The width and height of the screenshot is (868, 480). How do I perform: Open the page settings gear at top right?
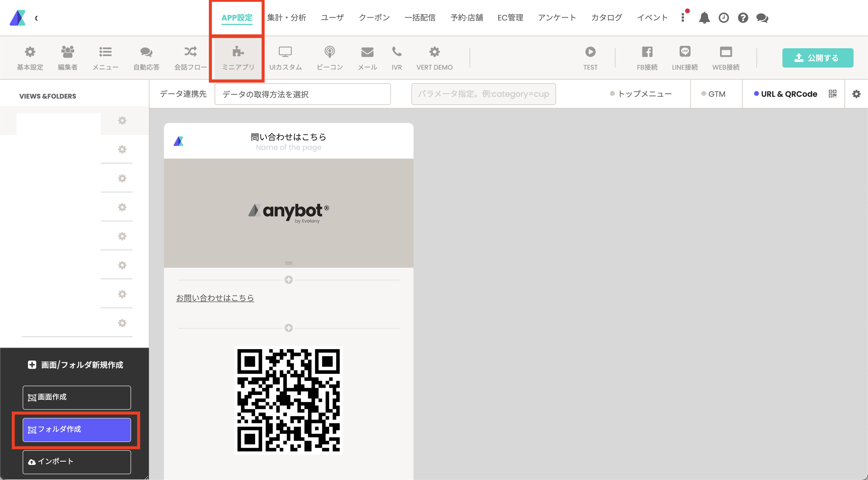tap(856, 94)
